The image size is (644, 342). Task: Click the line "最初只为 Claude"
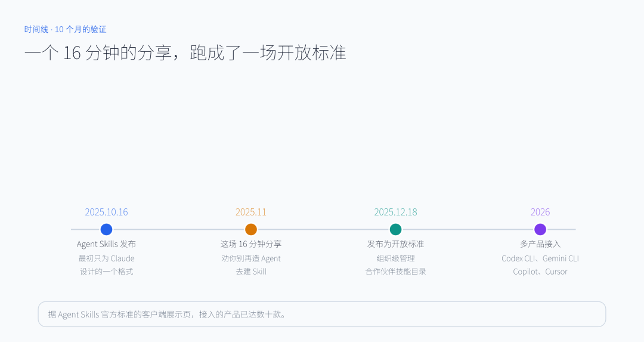106,258
